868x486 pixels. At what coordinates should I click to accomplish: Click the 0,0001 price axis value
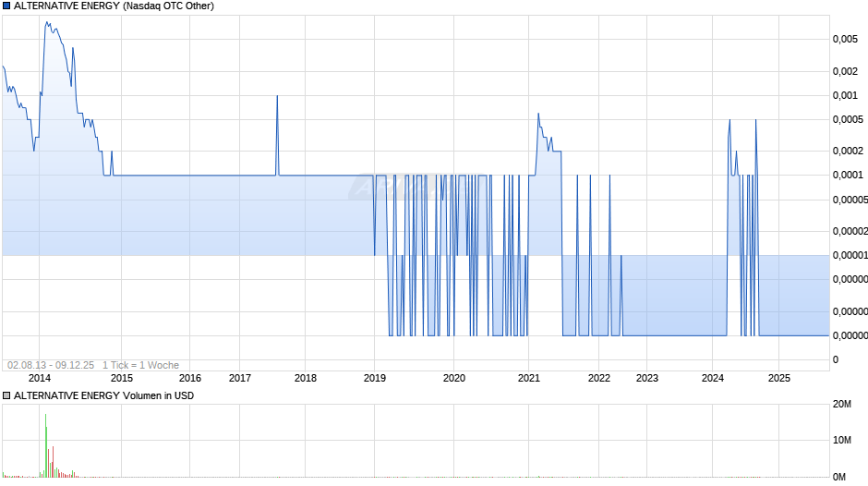pos(848,176)
